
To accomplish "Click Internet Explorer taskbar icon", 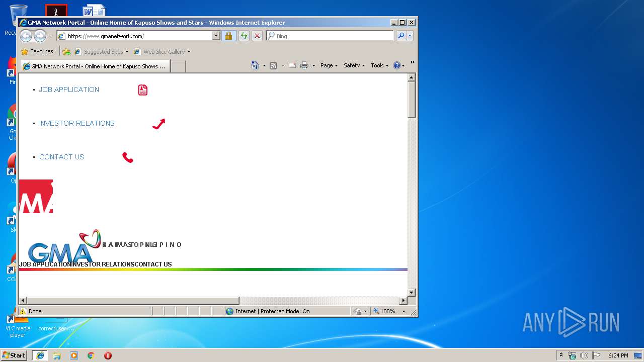I will (40, 355).
